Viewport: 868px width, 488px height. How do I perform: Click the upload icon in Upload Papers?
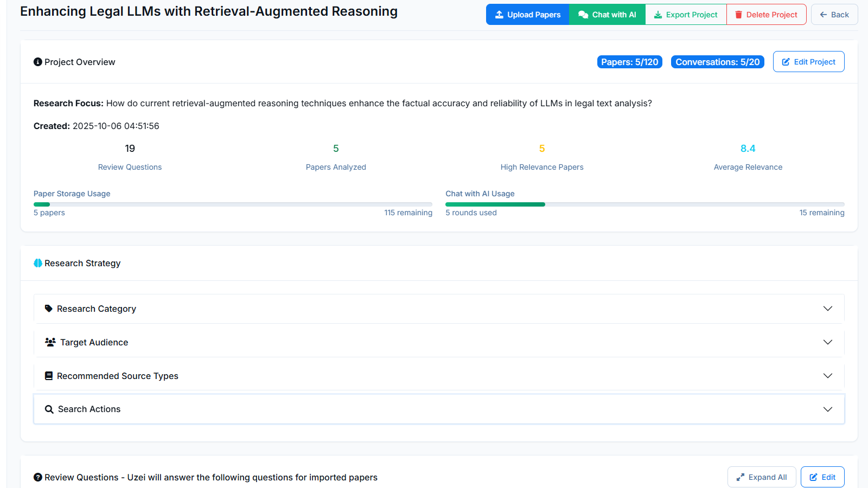pos(499,15)
